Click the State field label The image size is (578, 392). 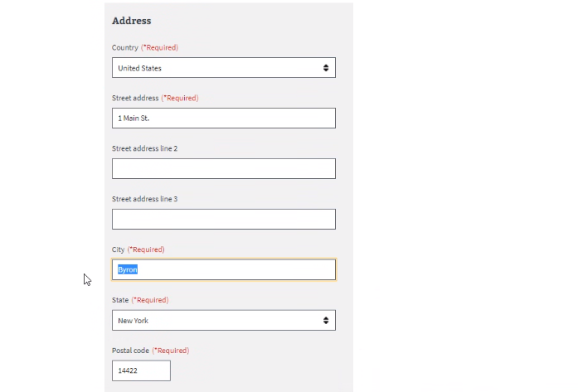(x=121, y=301)
